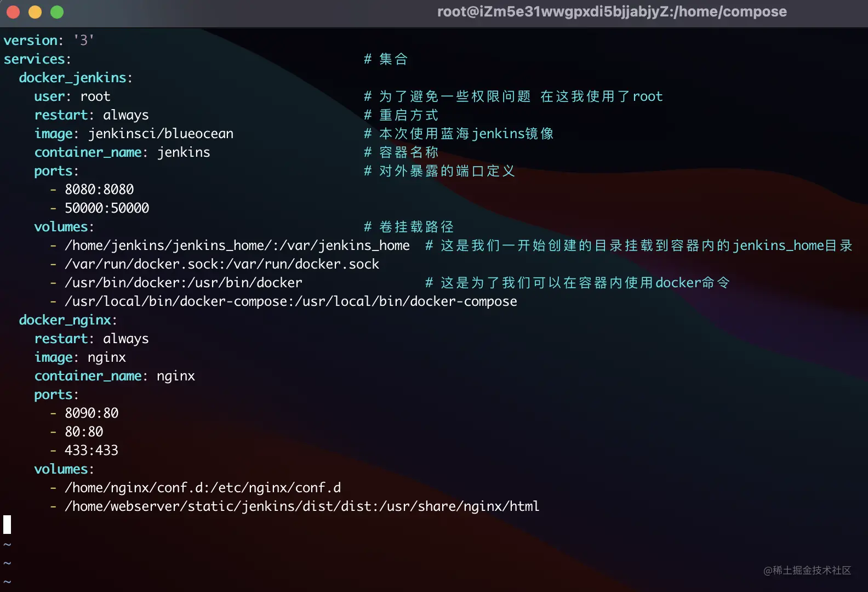Click the "8080:8080" port mapping
Viewport: 868px width, 592px height.
pos(99,190)
